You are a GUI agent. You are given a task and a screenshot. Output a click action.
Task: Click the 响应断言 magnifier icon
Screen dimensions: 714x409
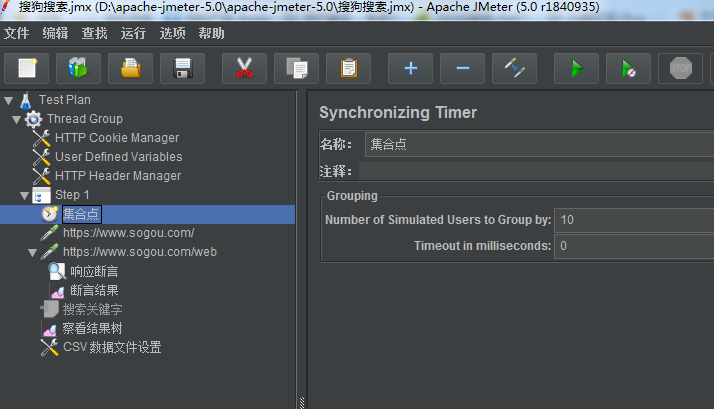pos(57,271)
